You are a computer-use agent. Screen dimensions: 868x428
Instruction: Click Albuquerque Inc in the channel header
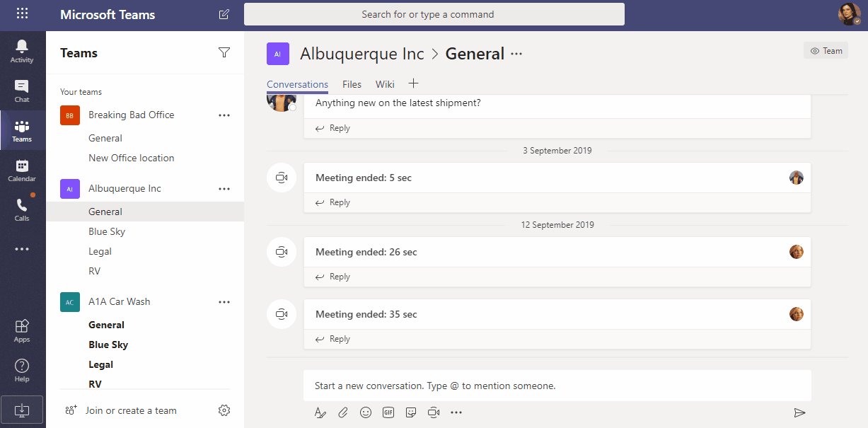tap(362, 54)
